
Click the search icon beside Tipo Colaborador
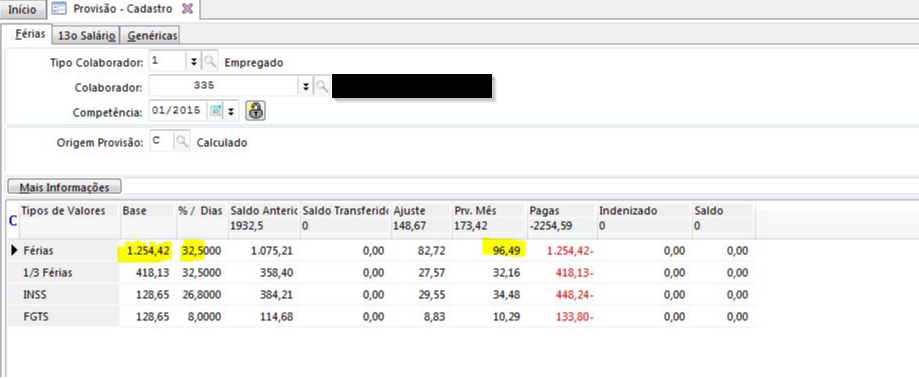click(x=210, y=62)
